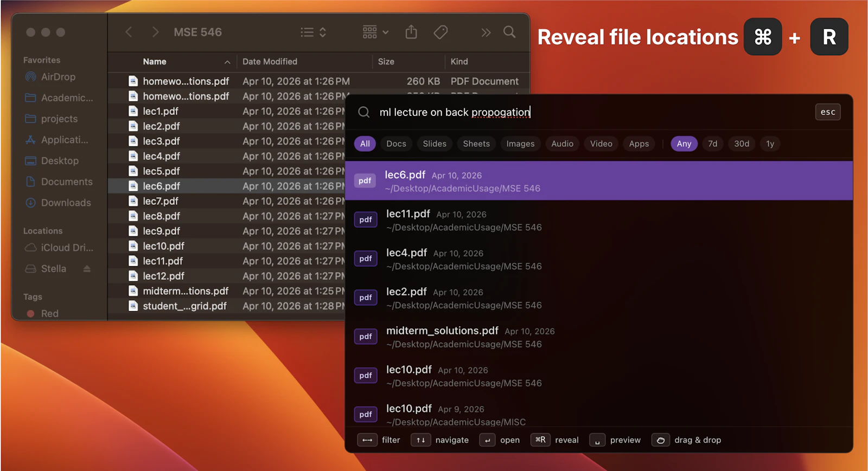Select the All filter chip
Viewport: 868px width, 471px height.
point(365,144)
